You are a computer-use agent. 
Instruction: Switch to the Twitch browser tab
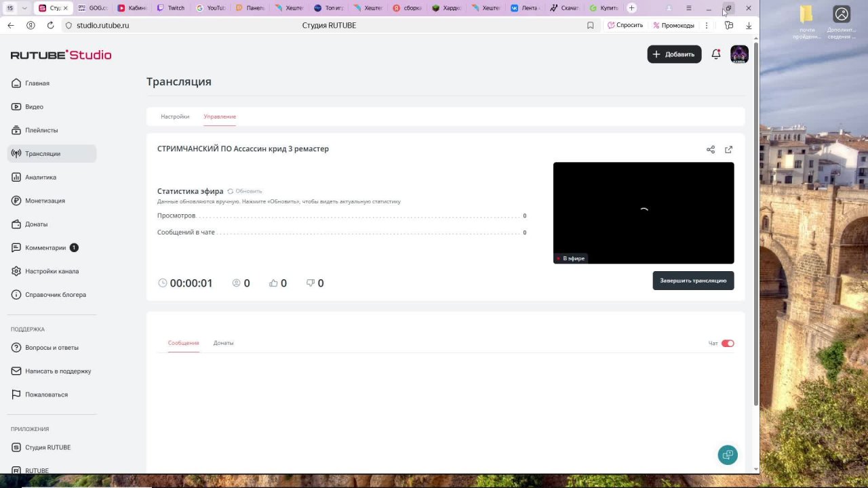[x=170, y=8]
